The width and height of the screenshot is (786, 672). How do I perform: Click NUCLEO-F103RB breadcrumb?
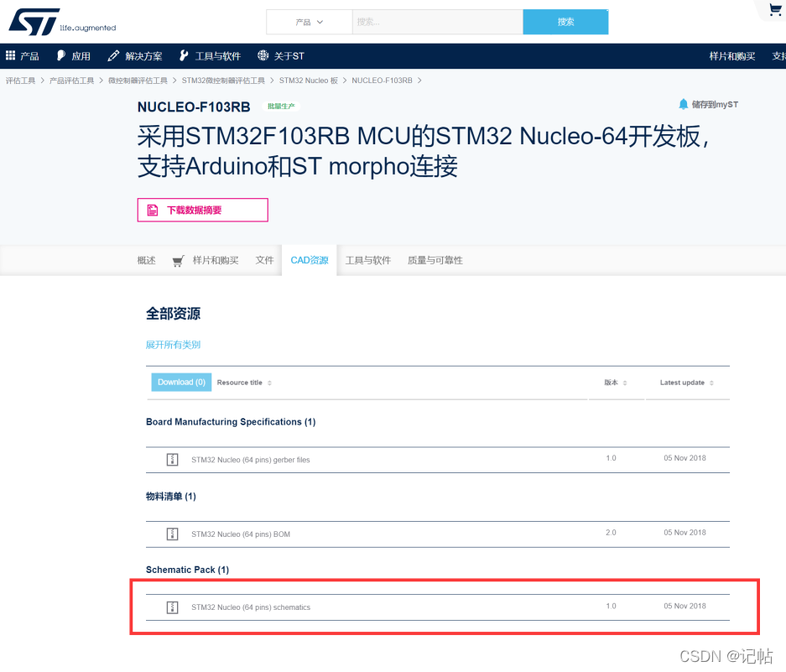pos(382,81)
